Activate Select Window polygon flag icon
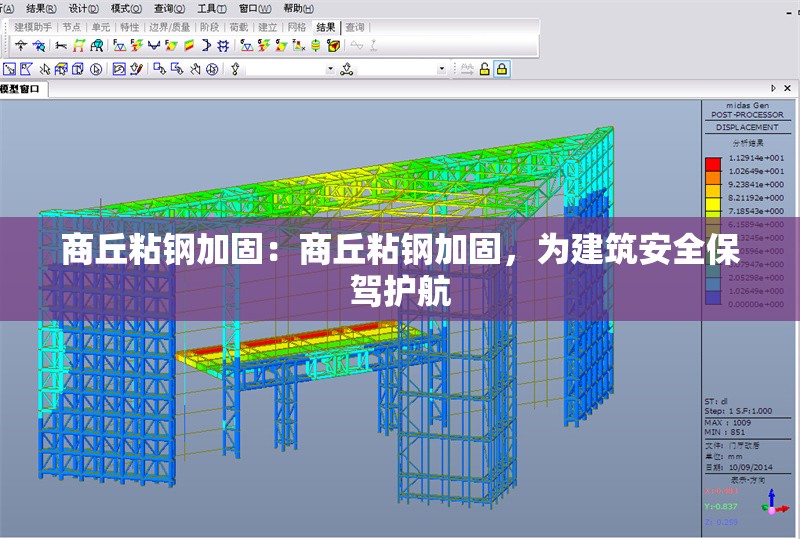This screenshot has width=800, height=539. click(x=27, y=69)
